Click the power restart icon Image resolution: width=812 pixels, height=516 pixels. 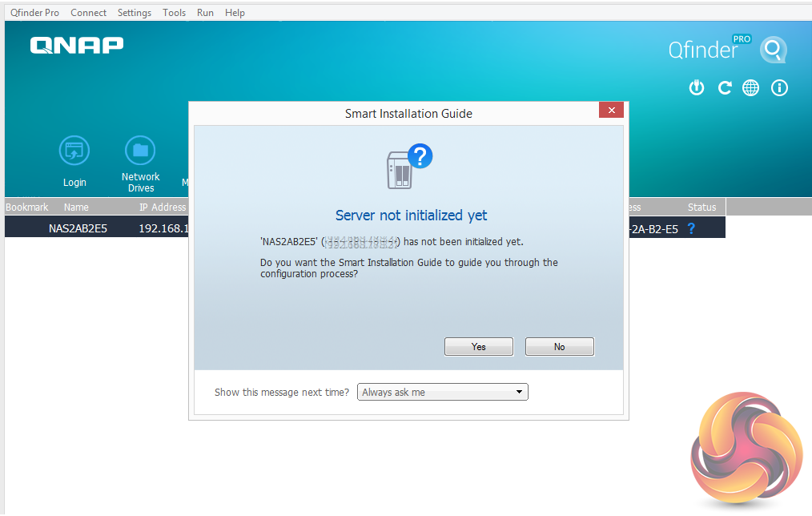(x=697, y=87)
